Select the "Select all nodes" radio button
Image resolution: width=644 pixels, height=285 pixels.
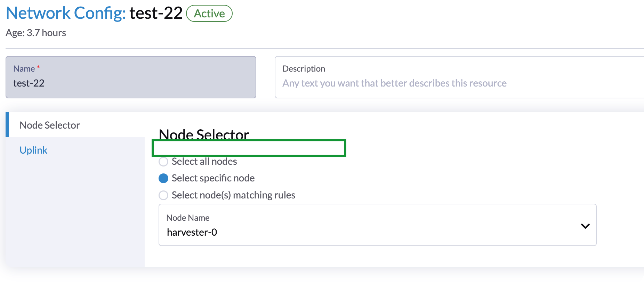click(163, 162)
